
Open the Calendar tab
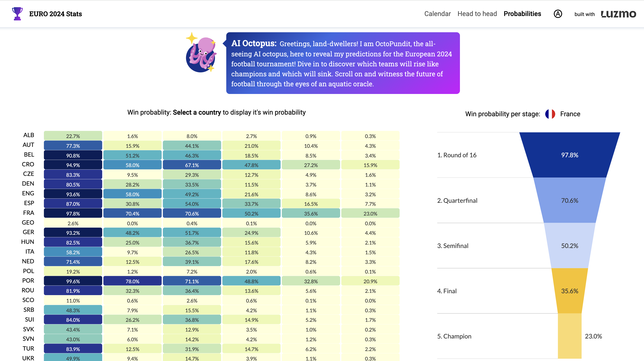point(437,14)
